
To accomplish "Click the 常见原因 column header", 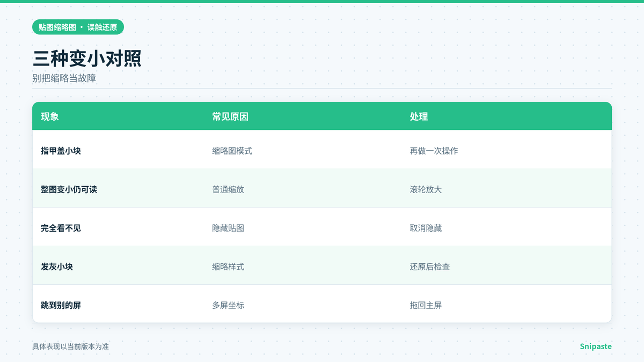I will [230, 116].
